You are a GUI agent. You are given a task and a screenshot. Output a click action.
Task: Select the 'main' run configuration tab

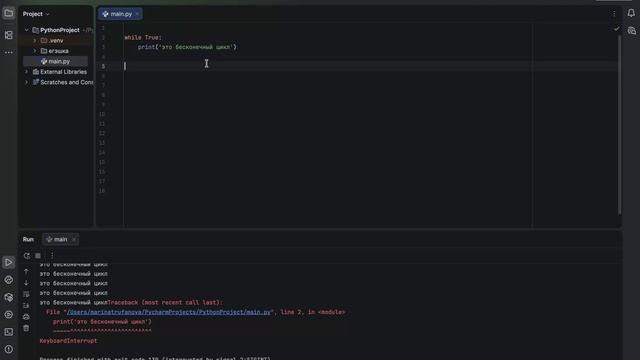click(60, 240)
